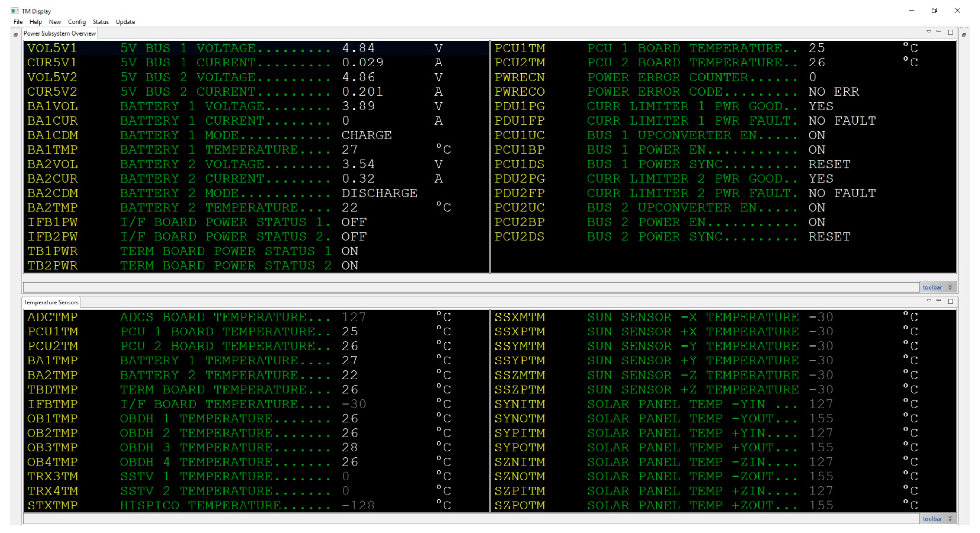This screenshot has height=533, width=980.
Task: Click the BA2CUR value 0.32
Action: pos(358,179)
